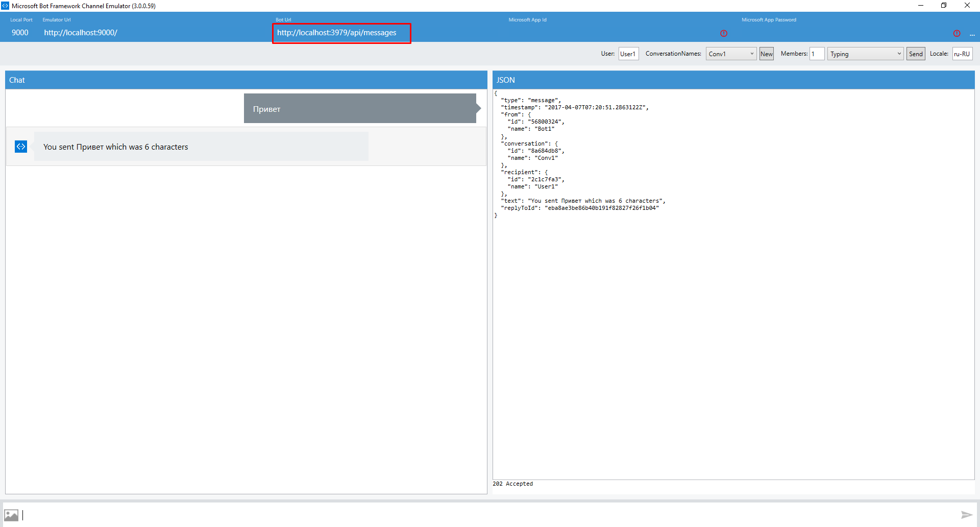Viewport: 980px width, 527px height.
Task: Click the App Id warning icon
Action: [724, 33]
